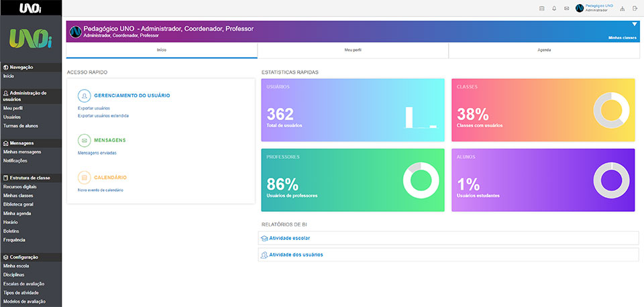
Task: Click the donut chart in Classes card
Action: click(611, 110)
